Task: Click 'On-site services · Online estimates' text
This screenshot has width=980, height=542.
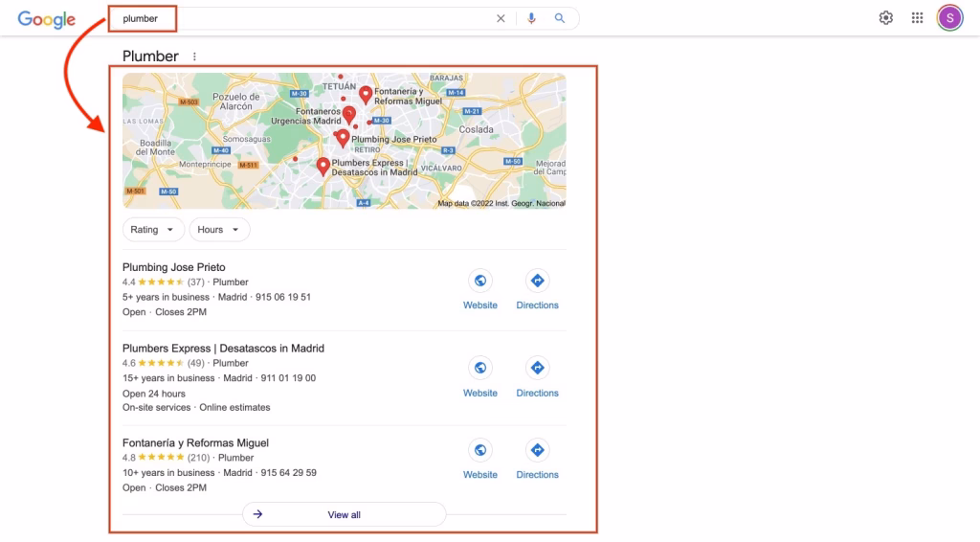Action: [x=196, y=408]
